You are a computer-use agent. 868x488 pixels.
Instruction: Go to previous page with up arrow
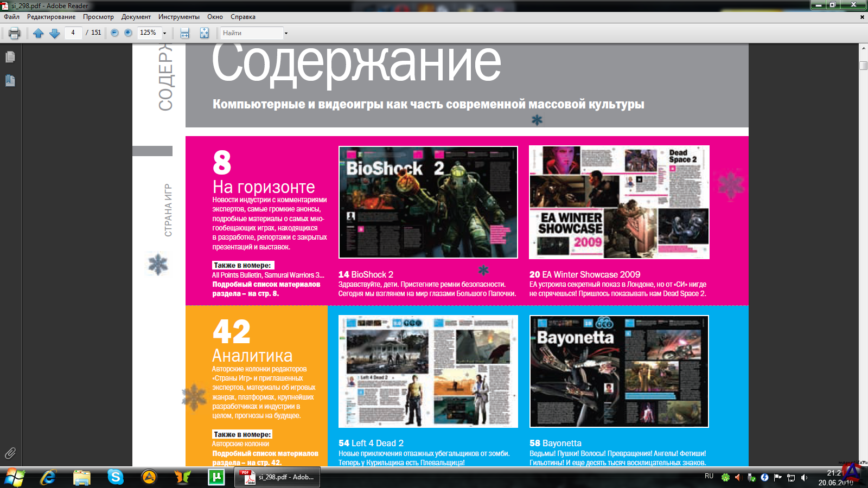(x=38, y=33)
